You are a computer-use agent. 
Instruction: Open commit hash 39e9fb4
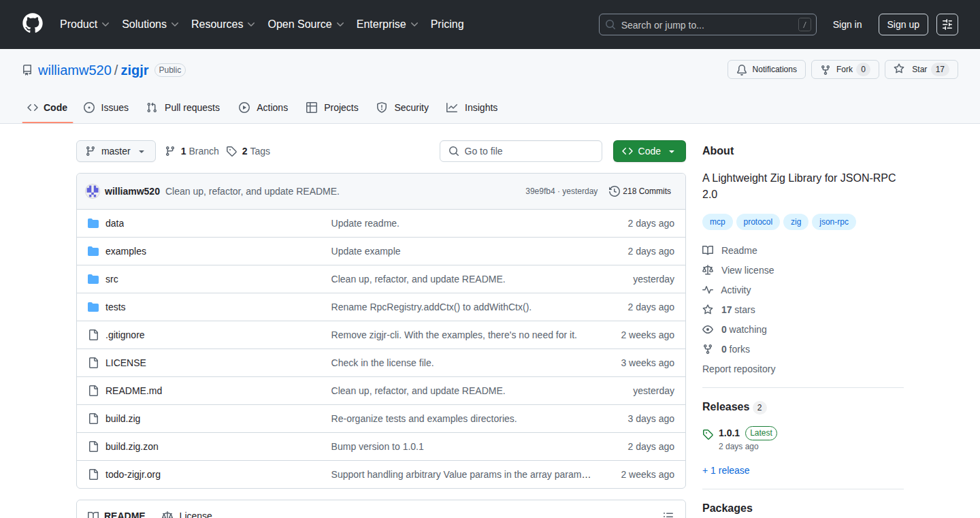pos(540,191)
